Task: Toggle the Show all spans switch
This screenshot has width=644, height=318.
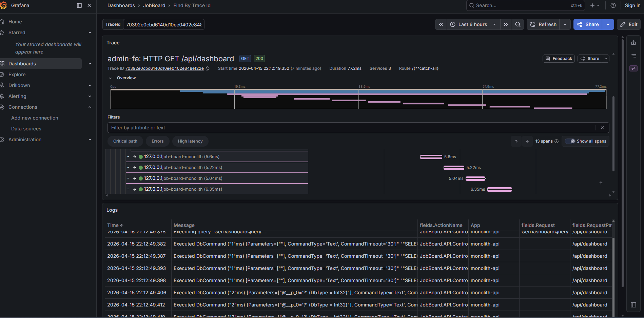Action: pos(570,141)
